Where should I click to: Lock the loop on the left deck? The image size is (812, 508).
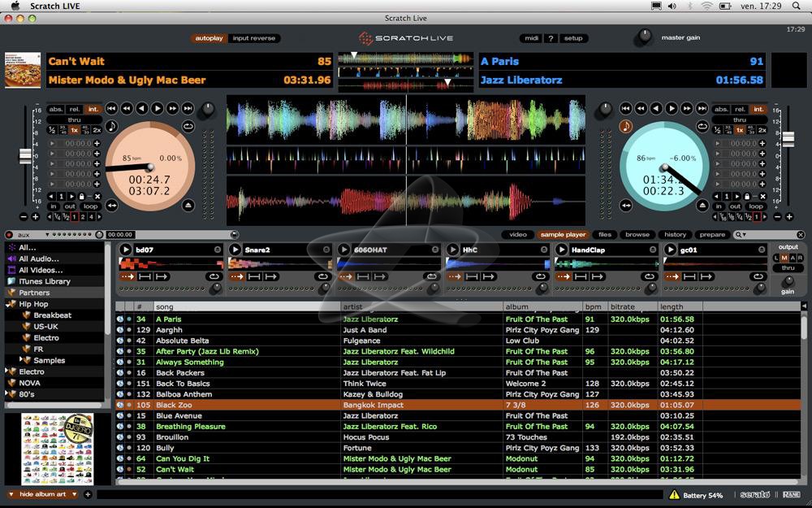pyautogui.click(x=82, y=196)
